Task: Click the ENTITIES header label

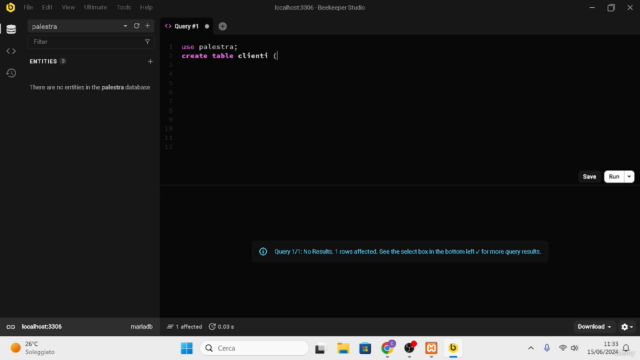Action: coord(43,61)
